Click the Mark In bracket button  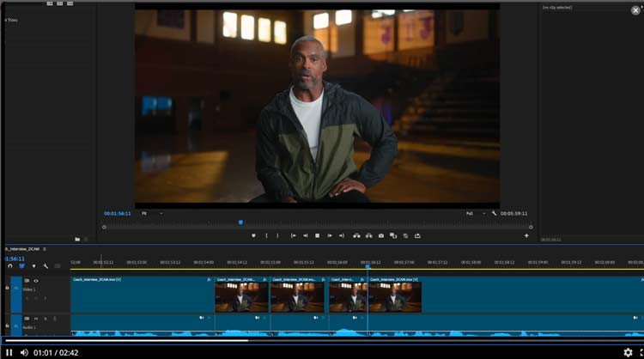266,236
